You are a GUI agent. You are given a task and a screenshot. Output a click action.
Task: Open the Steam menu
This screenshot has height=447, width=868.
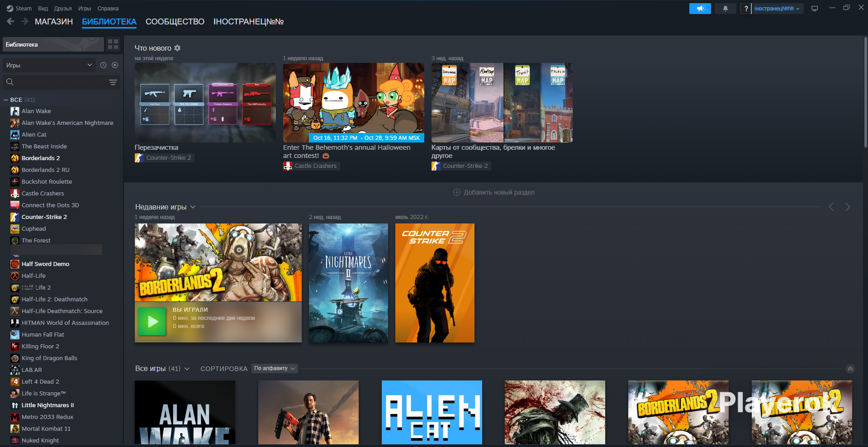(x=24, y=9)
